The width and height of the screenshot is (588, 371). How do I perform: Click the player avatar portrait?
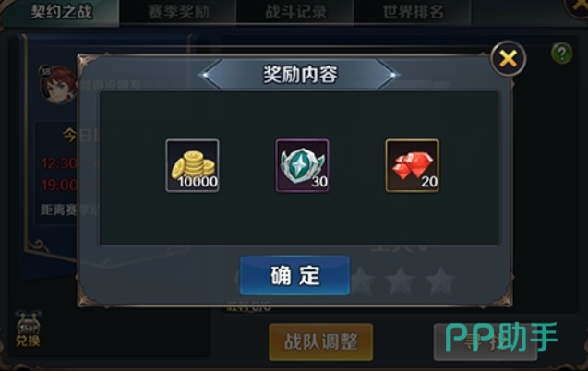(x=57, y=85)
